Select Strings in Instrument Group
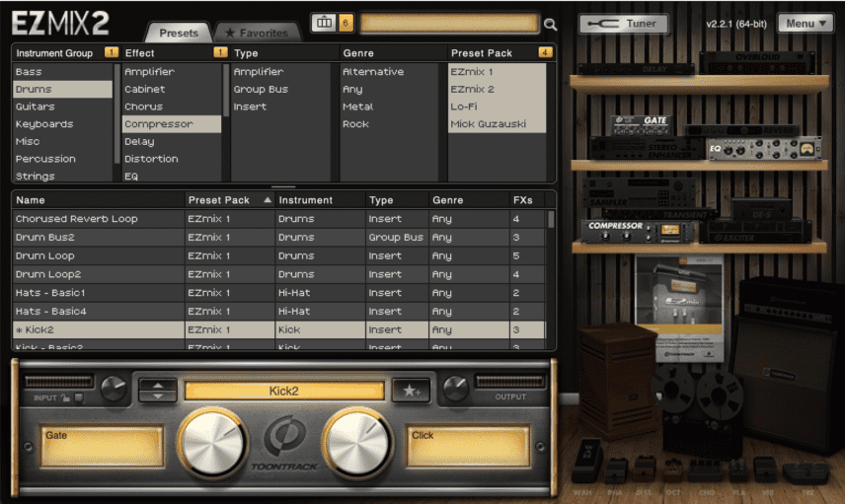This screenshot has width=845, height=504. tap(62, 177)
